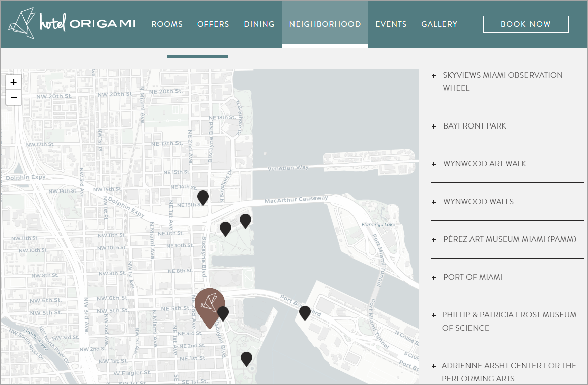Image resolution: width=588 pixels, height=385 pixels.
Task: Click the Book Now button
Action: click(x=526, y=24)
